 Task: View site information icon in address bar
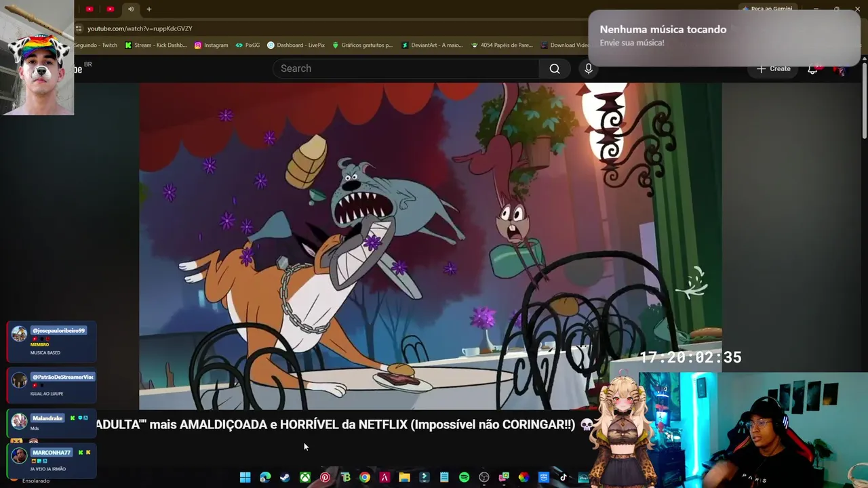click(79, 28)
